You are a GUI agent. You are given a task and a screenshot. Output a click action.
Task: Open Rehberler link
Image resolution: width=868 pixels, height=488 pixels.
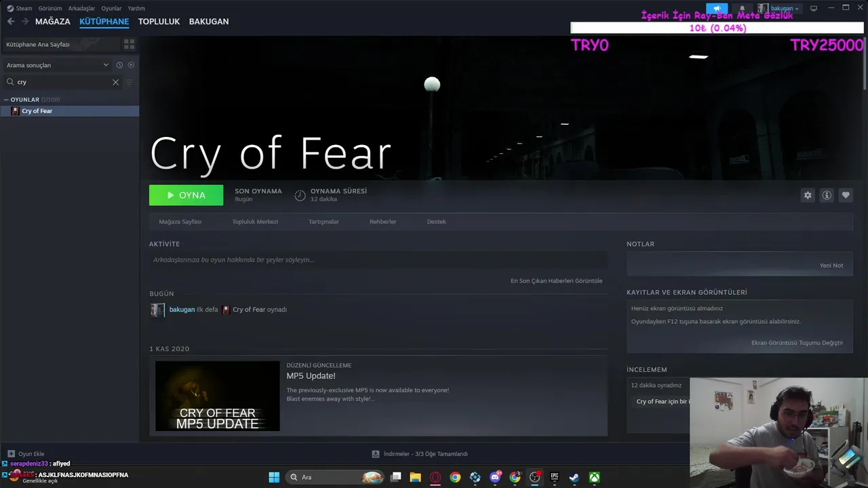click(382, 222)
